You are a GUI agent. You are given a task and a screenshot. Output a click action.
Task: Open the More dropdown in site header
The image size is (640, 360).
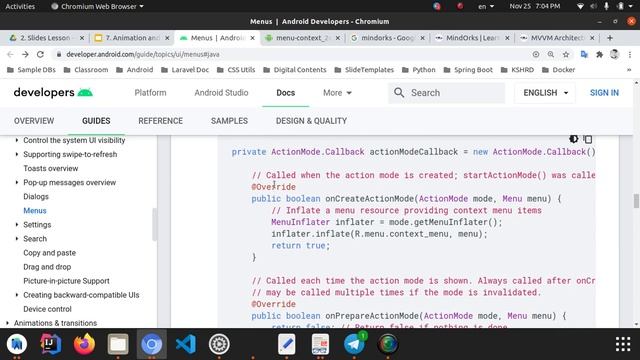pyautogui.click(x=337, y=93)
